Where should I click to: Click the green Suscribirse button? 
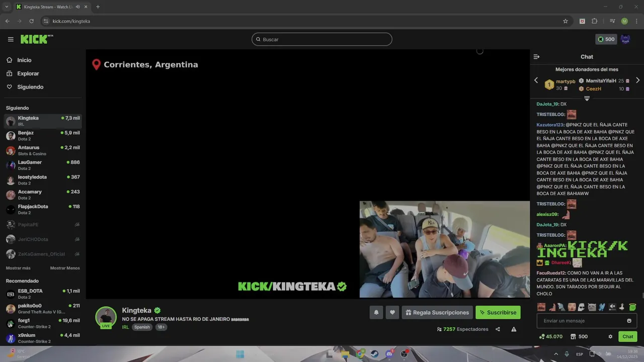(498, 312)
